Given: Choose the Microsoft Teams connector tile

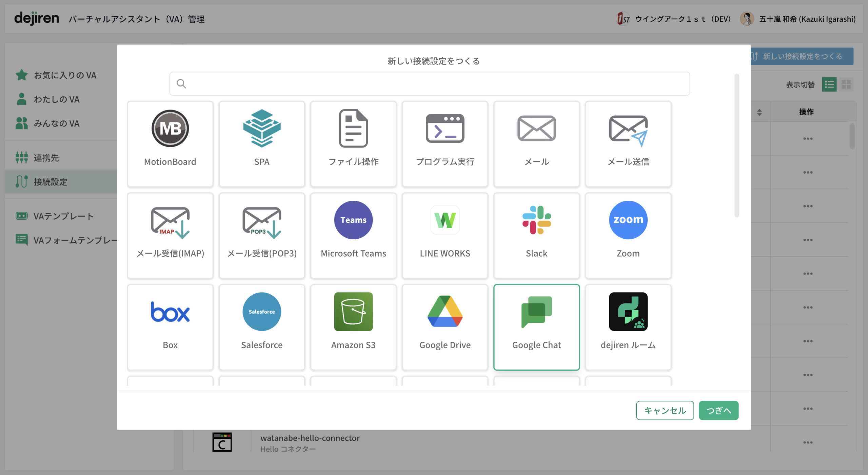Looking at the screenshot, I should click(353, 236).
